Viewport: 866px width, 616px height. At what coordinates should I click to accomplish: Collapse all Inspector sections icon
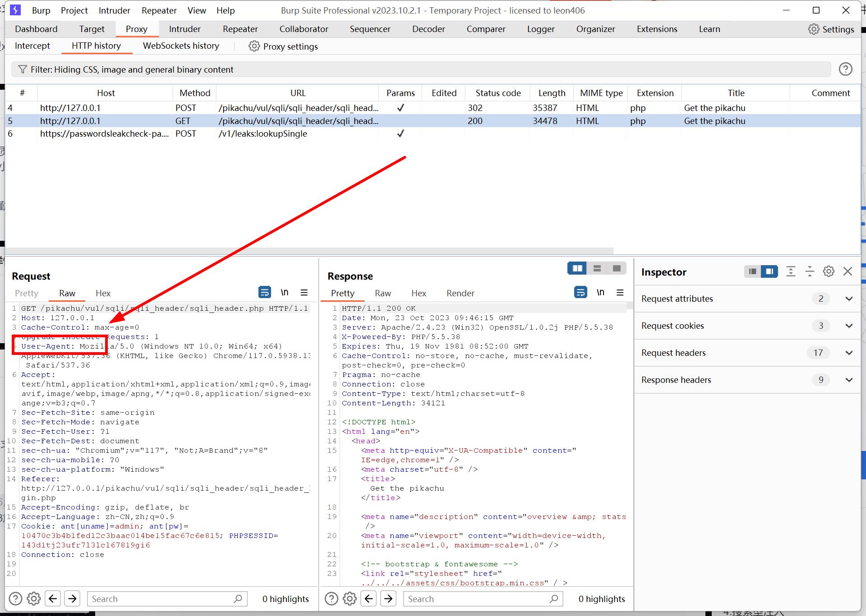point(810,271)
